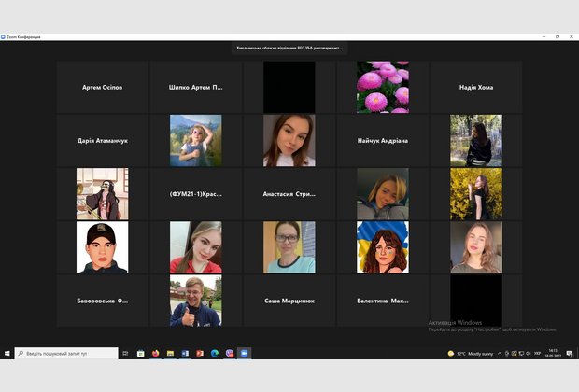Select participant tile with thumbs-up man photo
The height and width of the screenshot is (392, 579).
195,301
